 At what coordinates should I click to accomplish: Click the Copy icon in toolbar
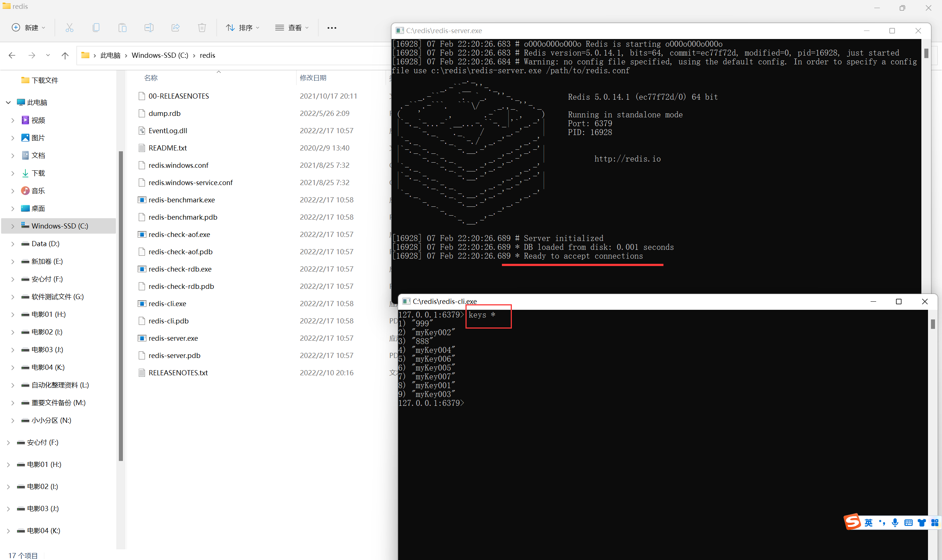click(x=96, y=28)
